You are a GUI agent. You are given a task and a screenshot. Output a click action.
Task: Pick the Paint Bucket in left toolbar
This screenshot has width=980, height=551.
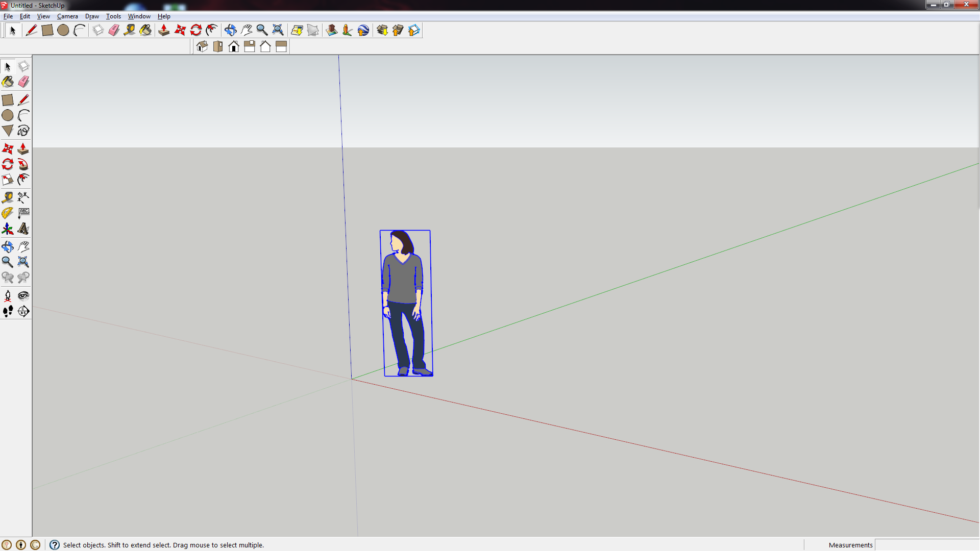[x=8, y=82]
